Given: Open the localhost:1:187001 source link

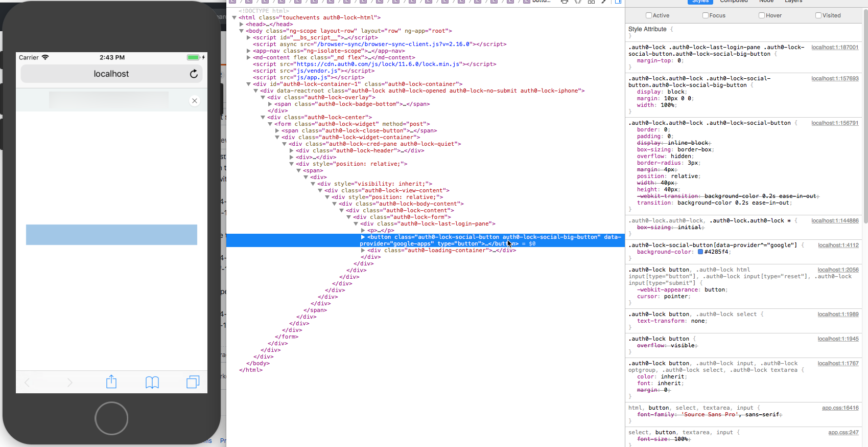Looking at the screenshot, I should [835, 47].
